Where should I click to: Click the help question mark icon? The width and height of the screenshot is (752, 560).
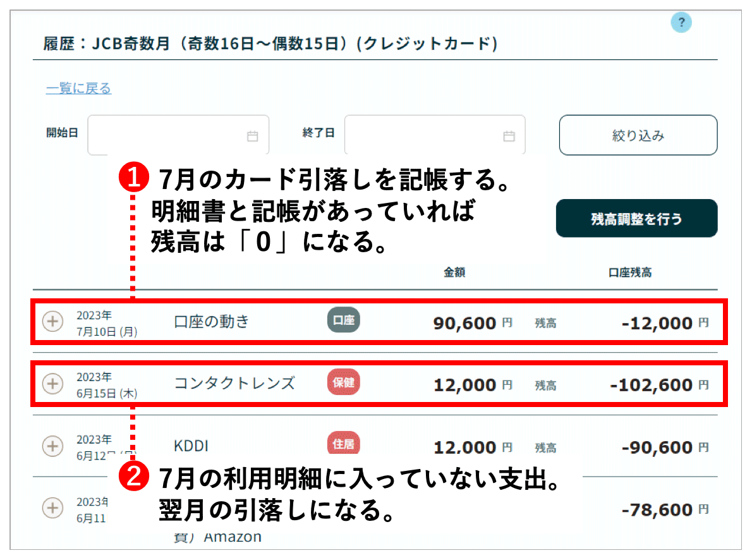pos(681,23)
